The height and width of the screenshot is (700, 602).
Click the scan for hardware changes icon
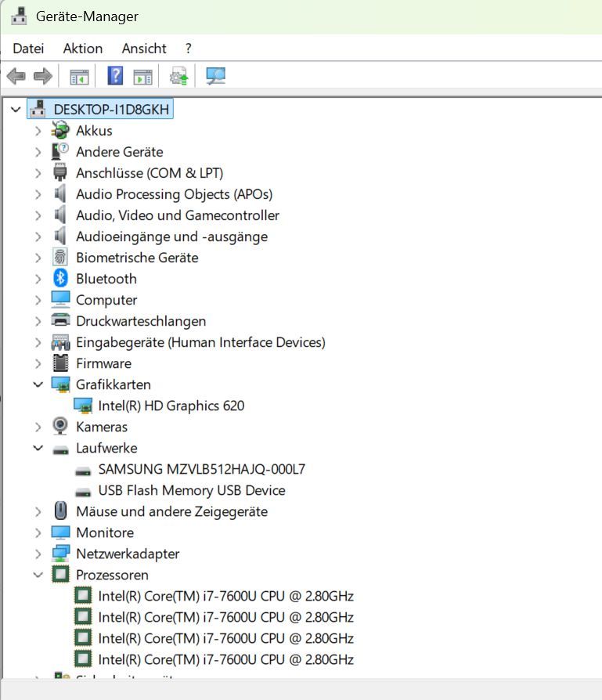coord(215,76)
